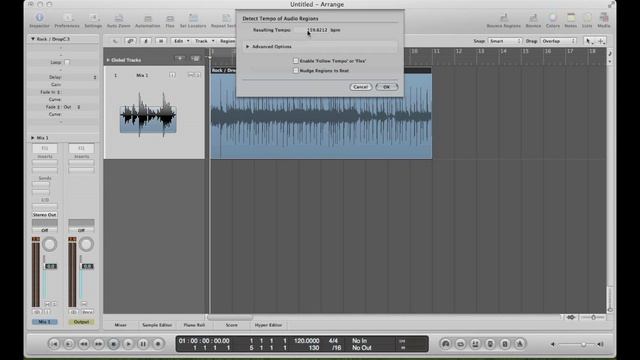The image size is (640, 360).
Task: Toggle the input monitoring button on the Mix 1 track header
Action: [172, 75]
